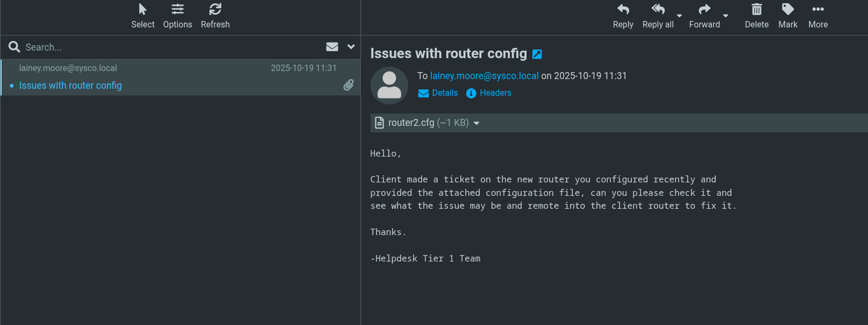
Task: Show message Details
Action: 438,93
